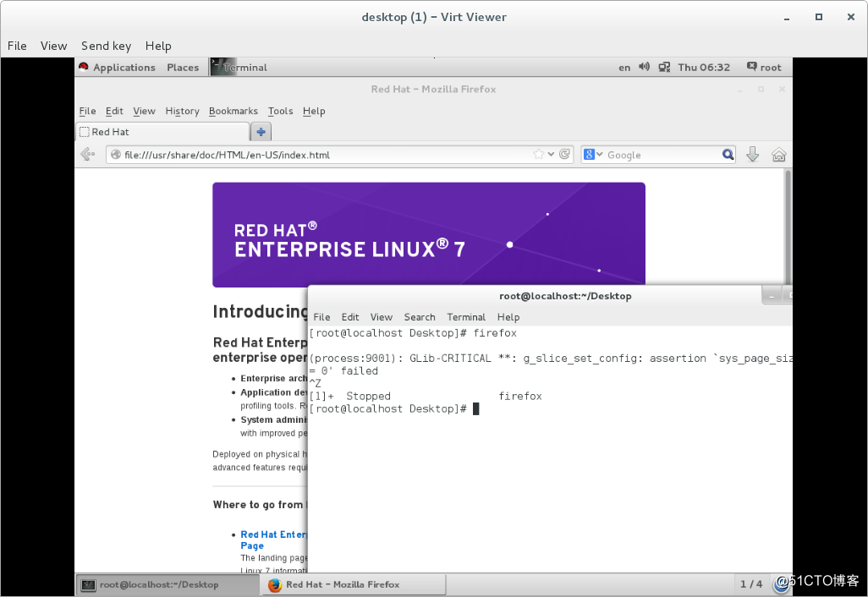Screen dimensions: 868x597
Task: Click the 'Where to go from' heading
Action: pos(260,505)
